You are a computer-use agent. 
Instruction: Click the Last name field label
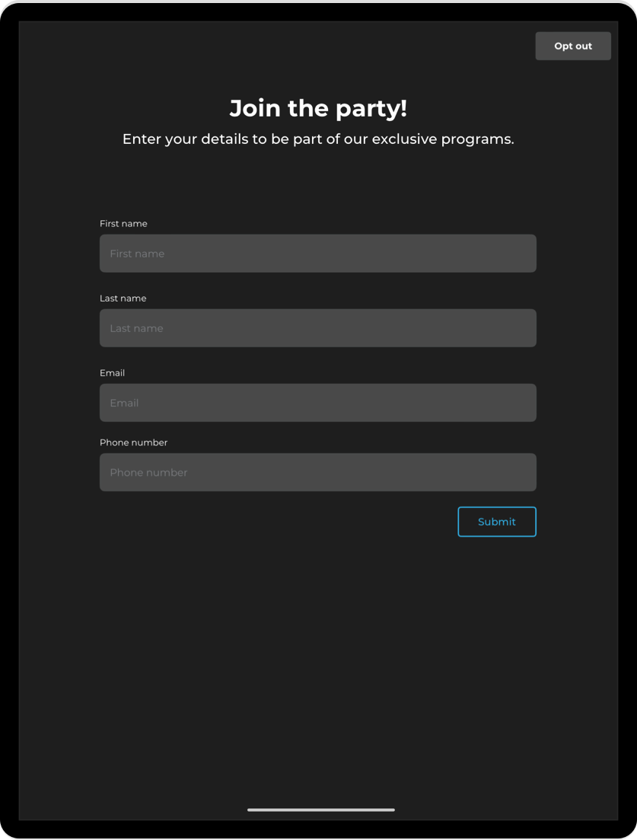click(123, 298)
